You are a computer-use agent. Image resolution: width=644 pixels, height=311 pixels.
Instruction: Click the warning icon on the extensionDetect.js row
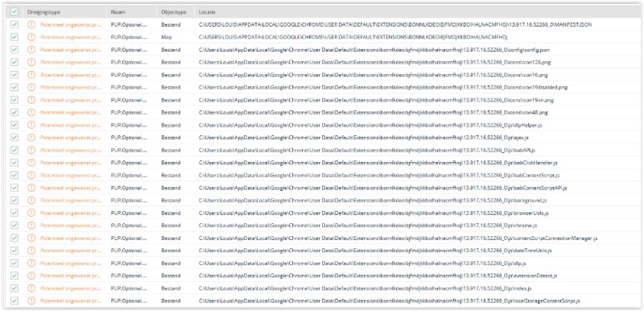tap(31, 276)
